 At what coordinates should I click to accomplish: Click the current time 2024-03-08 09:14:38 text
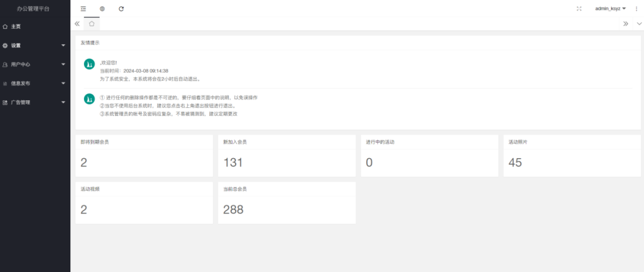coord(146,70)
